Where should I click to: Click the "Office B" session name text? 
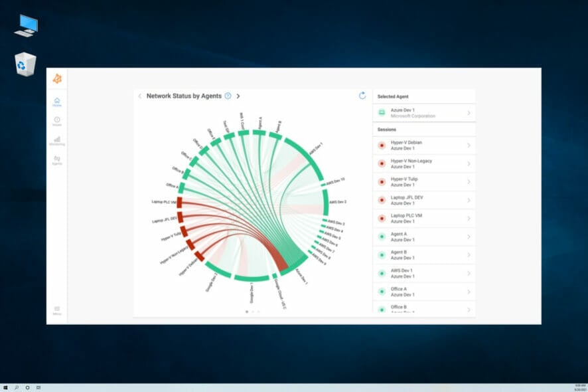399,307
